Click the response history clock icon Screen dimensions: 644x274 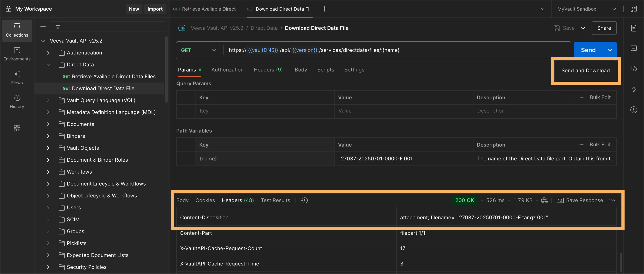click(304, 200)
